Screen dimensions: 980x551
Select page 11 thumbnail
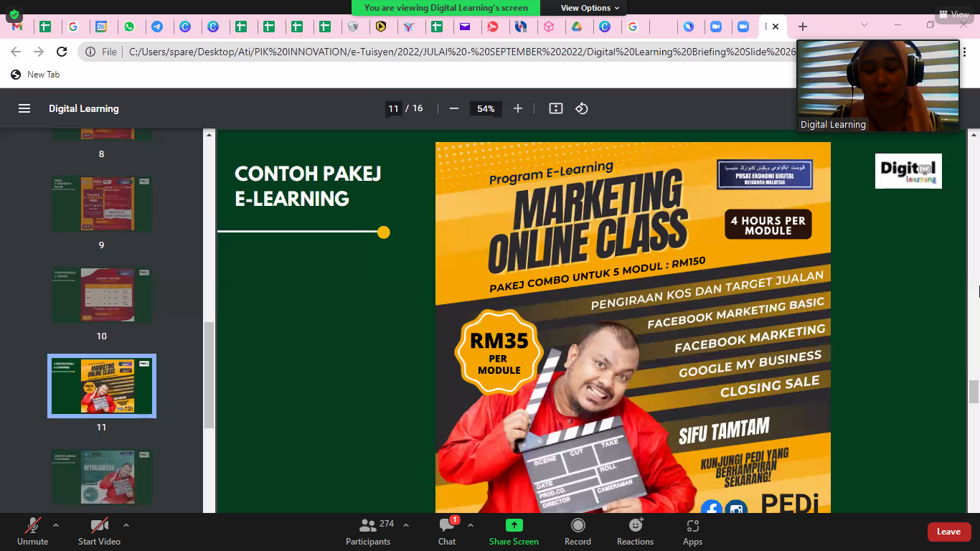coord(101,386)
